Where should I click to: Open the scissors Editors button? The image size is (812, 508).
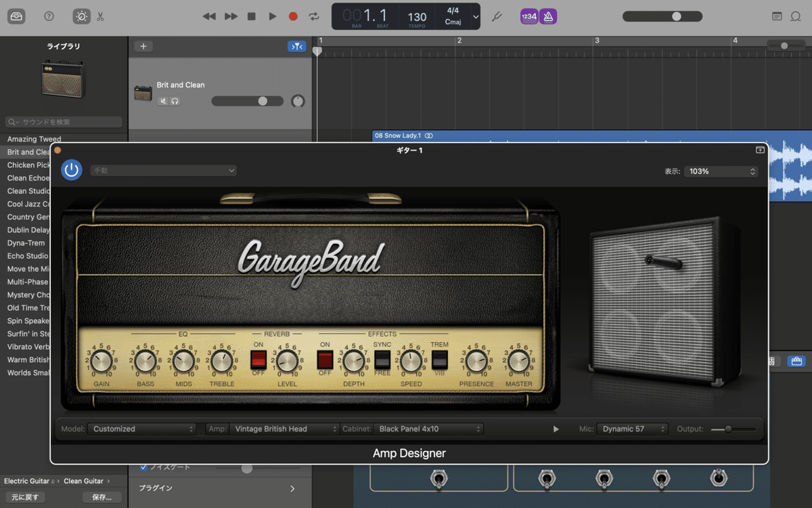[x=100, y=16]
